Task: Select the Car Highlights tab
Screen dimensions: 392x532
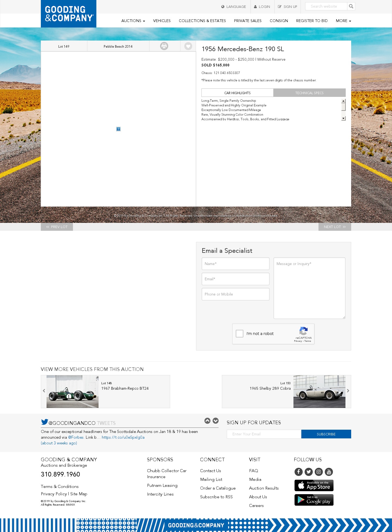Action: [237, 93]
